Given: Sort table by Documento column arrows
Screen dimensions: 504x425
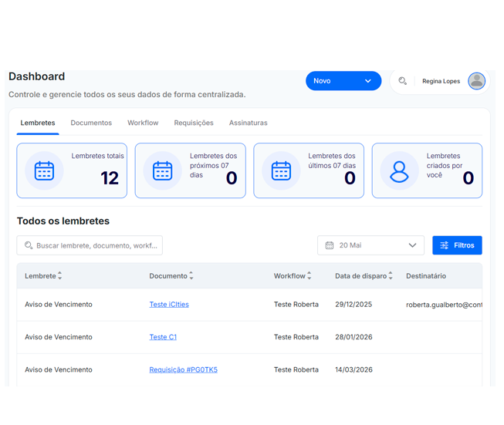Looking at the screenshot, I should (x=191, y=276).
